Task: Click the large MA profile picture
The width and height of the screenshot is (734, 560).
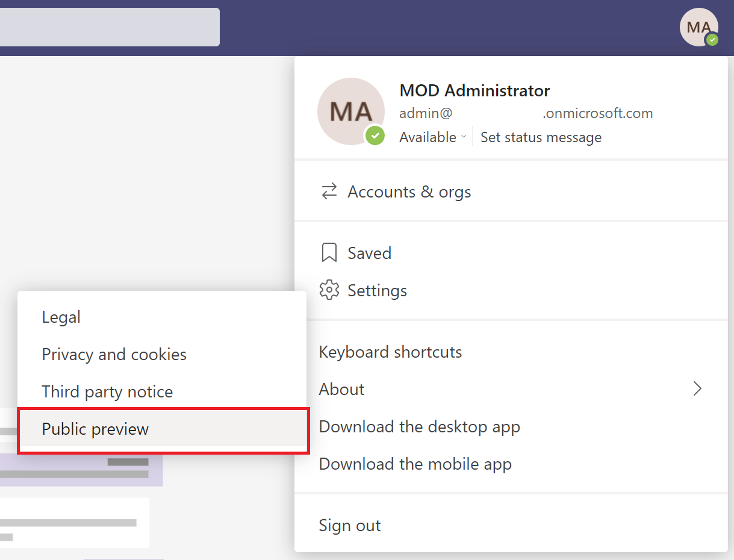Action: point(351,111)
